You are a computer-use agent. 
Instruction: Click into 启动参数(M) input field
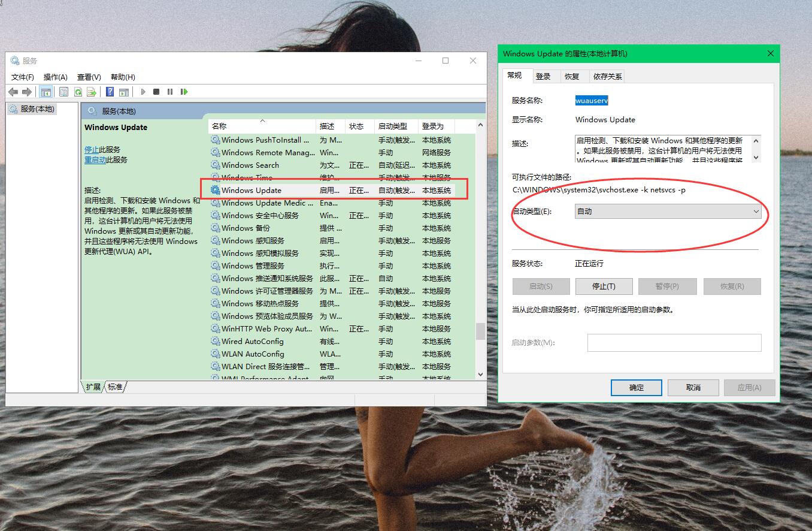pyautogui.click(x=674, y=343)
